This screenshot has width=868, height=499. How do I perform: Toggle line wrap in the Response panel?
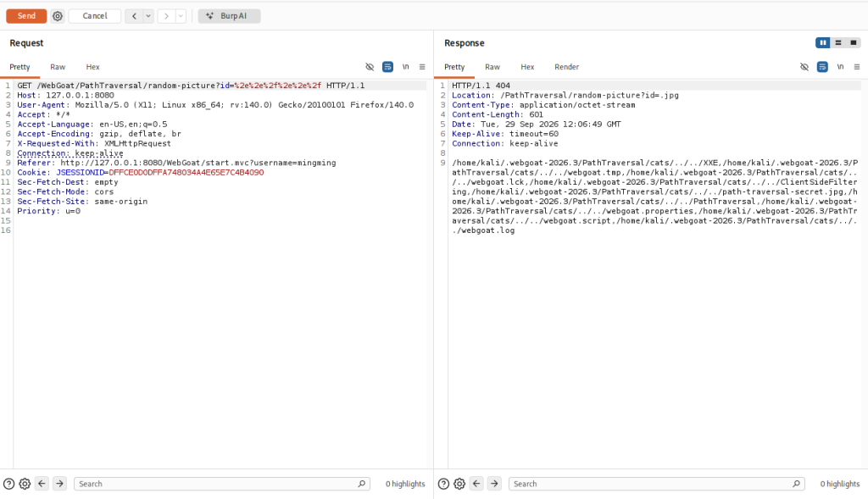point(822,67)
